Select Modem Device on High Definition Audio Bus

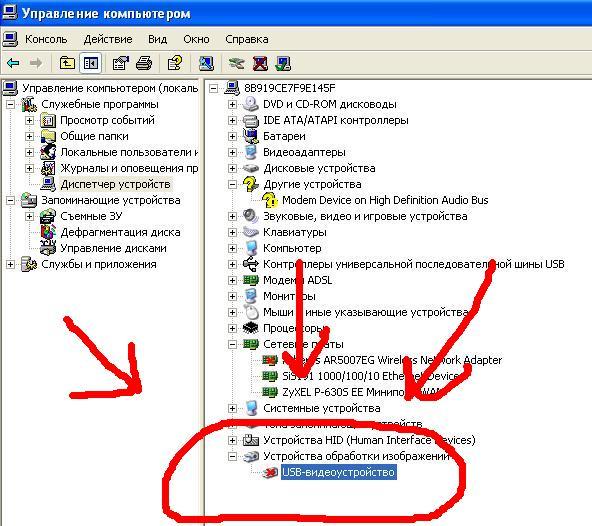(385, 200)
